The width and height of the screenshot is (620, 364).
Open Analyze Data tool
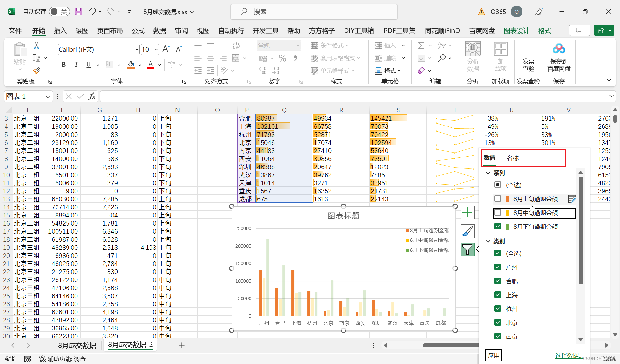[473, 57]
